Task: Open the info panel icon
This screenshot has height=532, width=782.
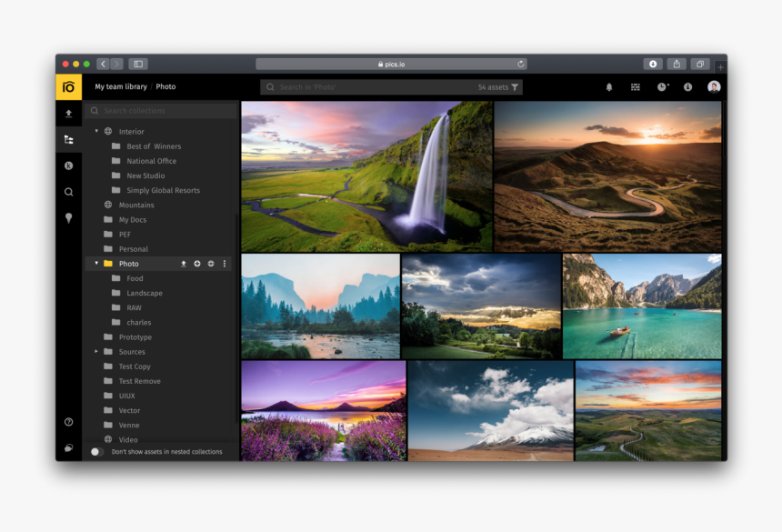Action: point(687,87)
